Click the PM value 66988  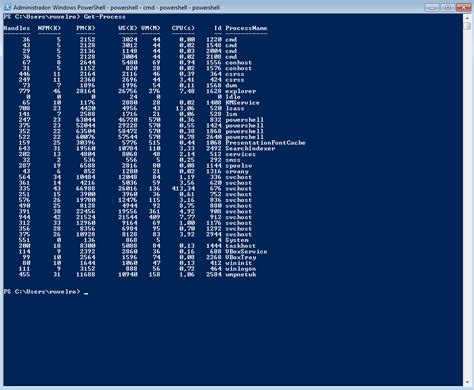pos(86,188)
